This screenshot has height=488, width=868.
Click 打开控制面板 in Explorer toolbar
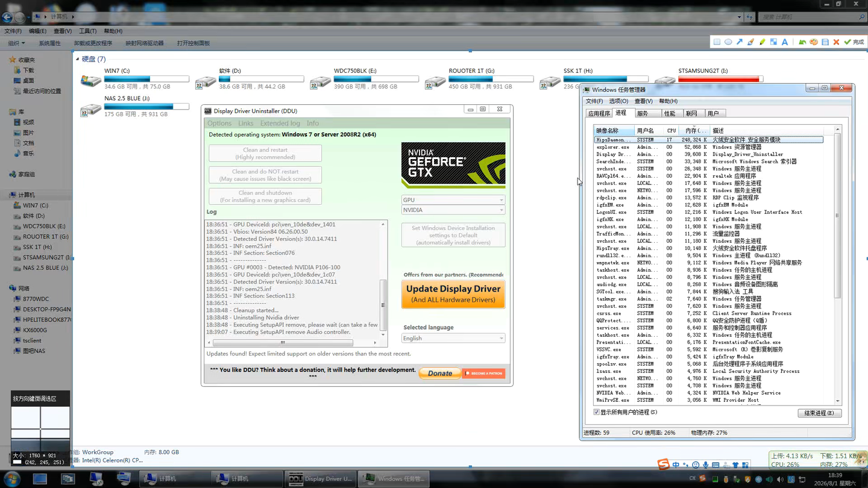[193, 43]
